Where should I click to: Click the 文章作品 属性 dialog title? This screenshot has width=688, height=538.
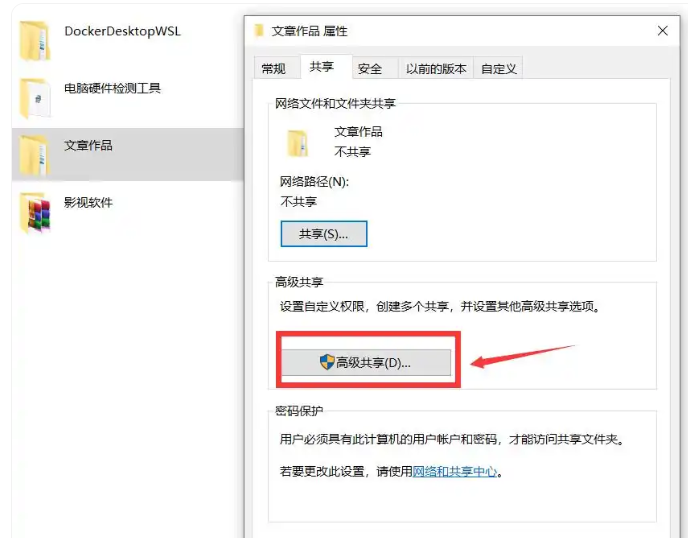[x=309, y=31]
